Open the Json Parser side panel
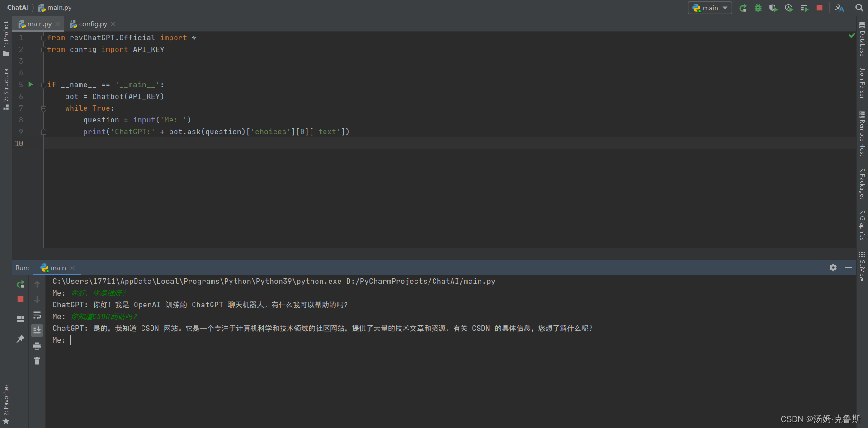The height and width of the screenshot is (428, 868). tap(862, 83)
